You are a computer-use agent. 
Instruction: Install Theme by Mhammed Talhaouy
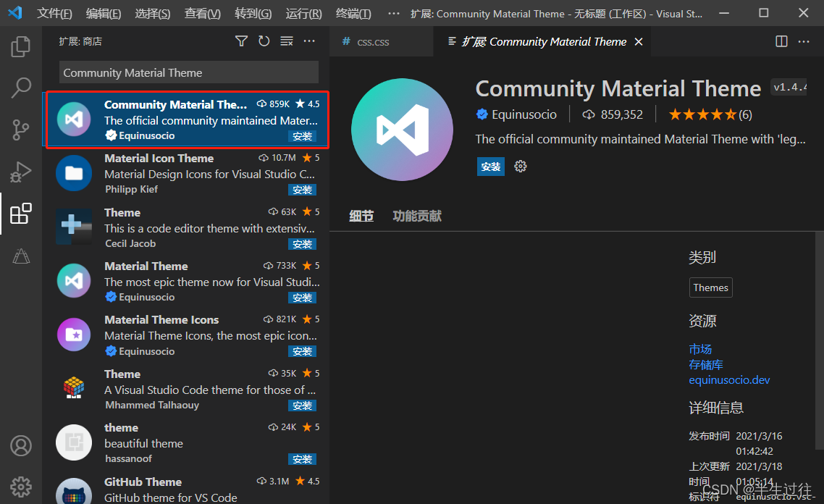pos(302,406)
